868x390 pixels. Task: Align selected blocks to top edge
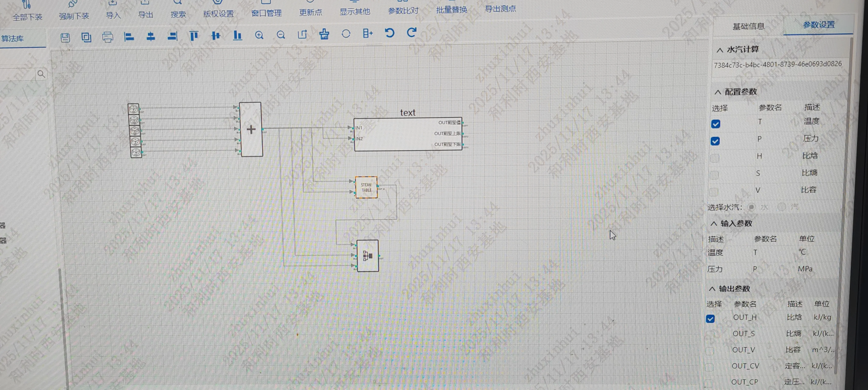[194, 36]
